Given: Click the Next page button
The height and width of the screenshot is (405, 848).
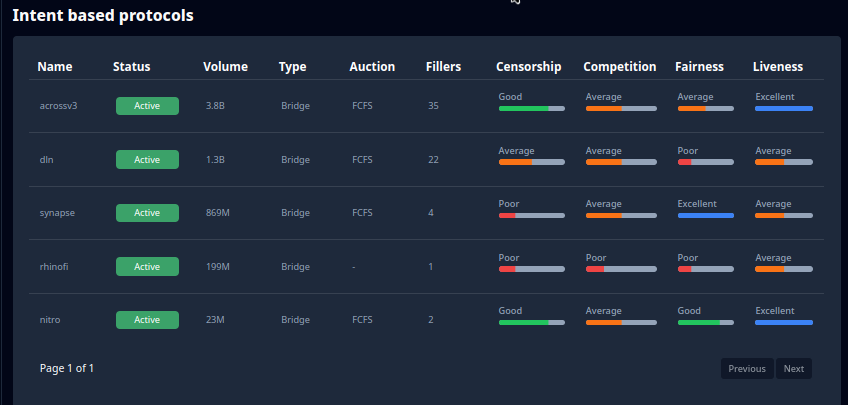Looking at the screenshot, I should coord(793,369).
